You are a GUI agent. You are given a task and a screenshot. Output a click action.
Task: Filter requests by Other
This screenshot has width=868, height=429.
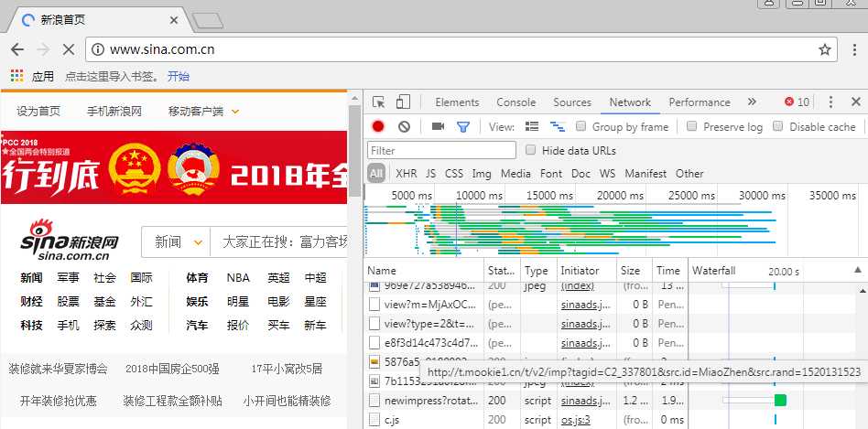click(x=689, y=174)
